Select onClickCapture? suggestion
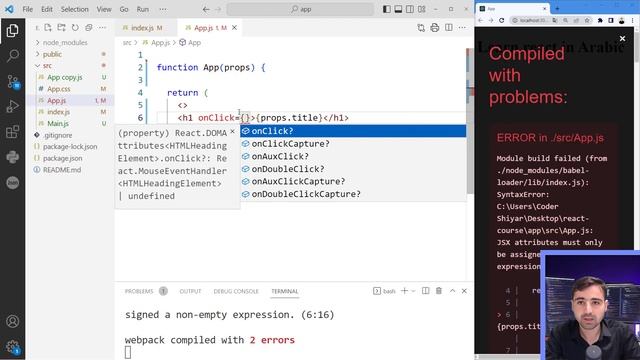The image size is (640, 360). (x=353, y=144)
